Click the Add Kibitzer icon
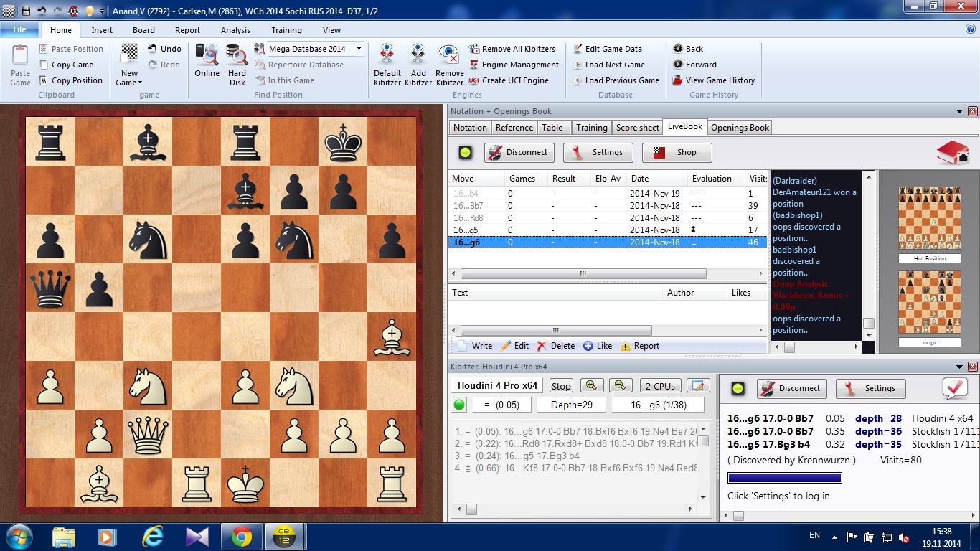The height and width of the screenshot is (551, 980). 418,56
